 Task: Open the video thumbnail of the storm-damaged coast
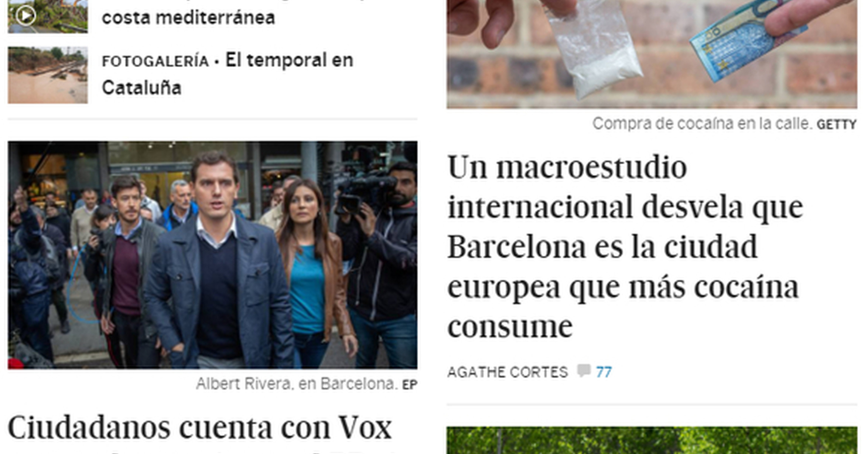click(x=48, y=17)
